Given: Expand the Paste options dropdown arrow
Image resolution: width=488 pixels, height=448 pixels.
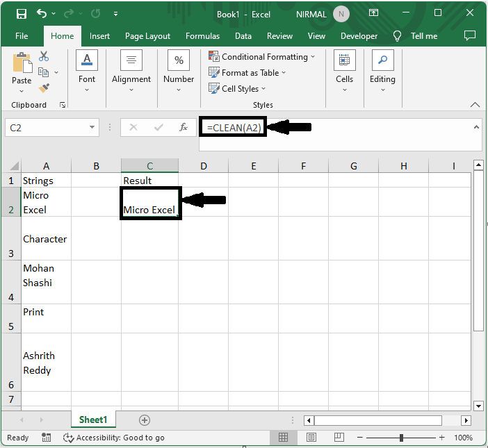Looking at the screenshot, I should pos(22,91).
